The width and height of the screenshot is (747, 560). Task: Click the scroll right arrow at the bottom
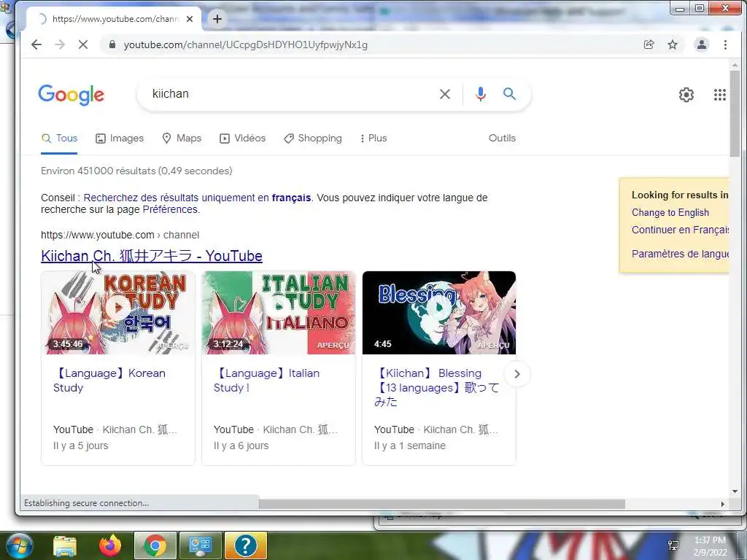[x=722, y=504]
